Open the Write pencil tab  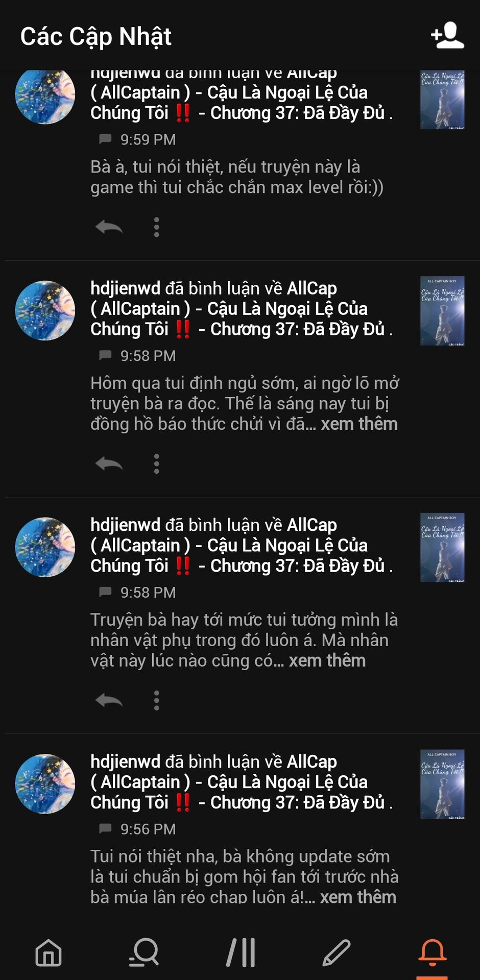click(x=336, y=952)
